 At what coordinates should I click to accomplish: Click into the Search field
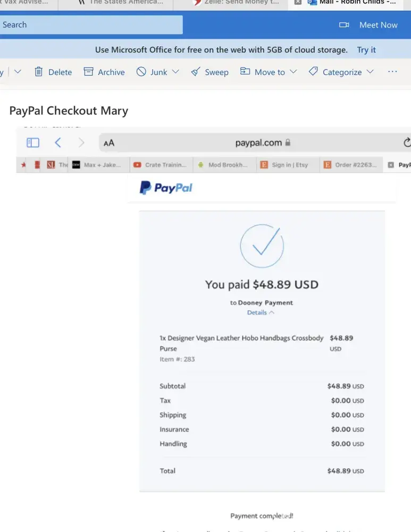pyautogui.click(x=90, y=25)
